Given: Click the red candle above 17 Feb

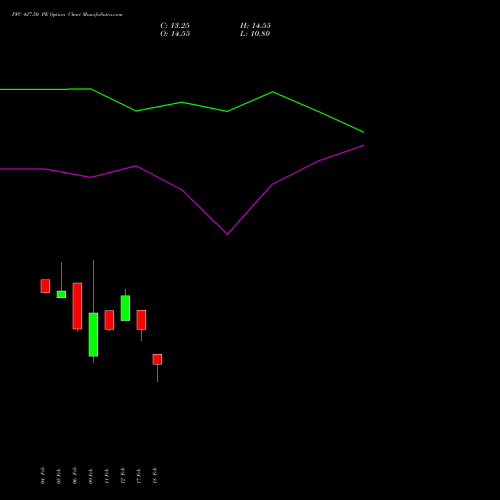Looking at the screenshot, I should coord(141,320).
